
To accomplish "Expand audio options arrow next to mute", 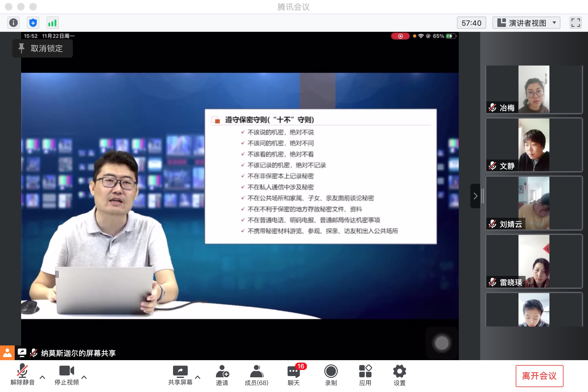I will click(x=43, y=377).
